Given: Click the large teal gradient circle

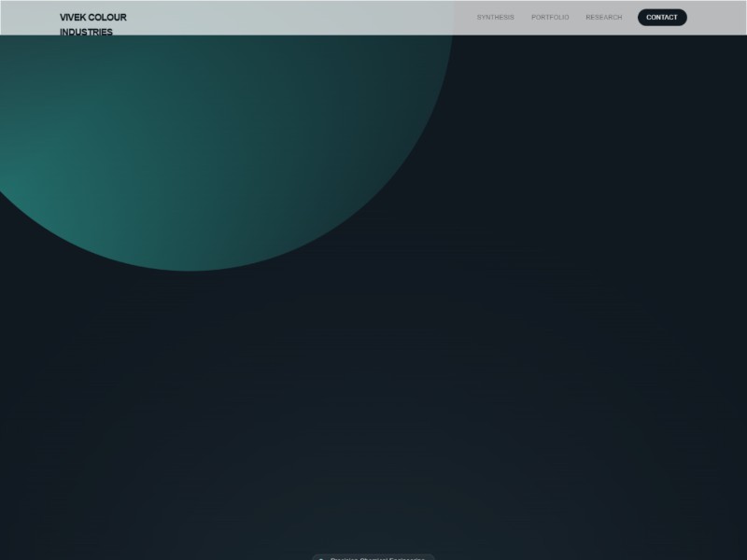Looking at the screenshot, I should 187,140.
